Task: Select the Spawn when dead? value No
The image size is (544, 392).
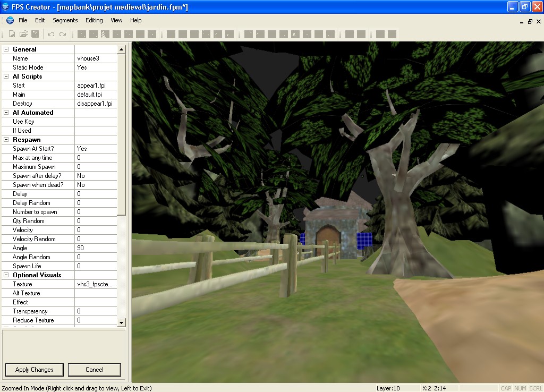Action: 96,184
